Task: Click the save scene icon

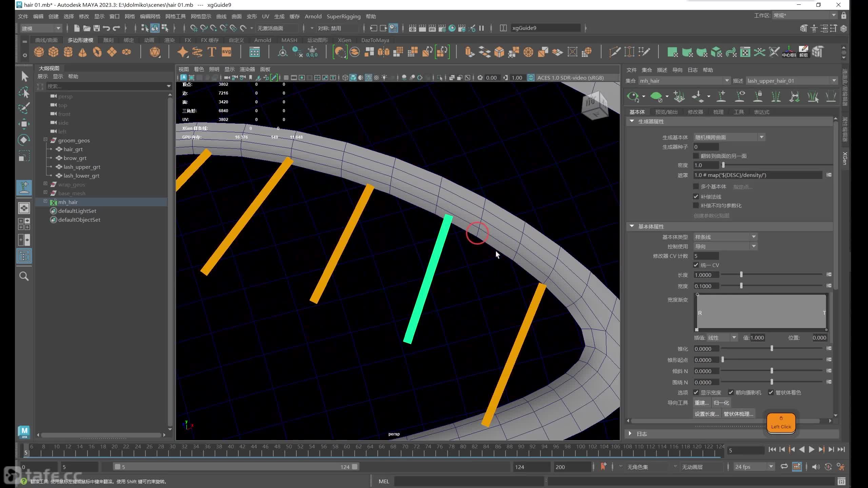Action: [97, 28]
